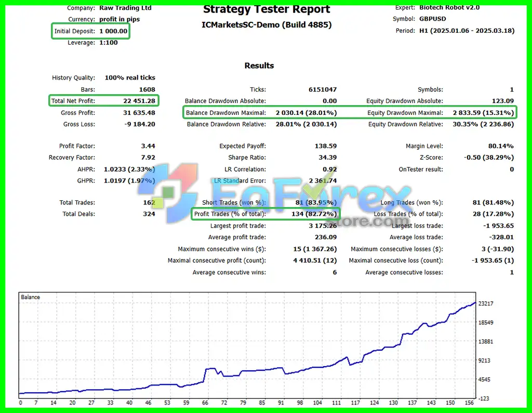Viewport: 532px width, 413px height.
Task: Click Average consecutive wins value "6"
Action: coord(335,273)
